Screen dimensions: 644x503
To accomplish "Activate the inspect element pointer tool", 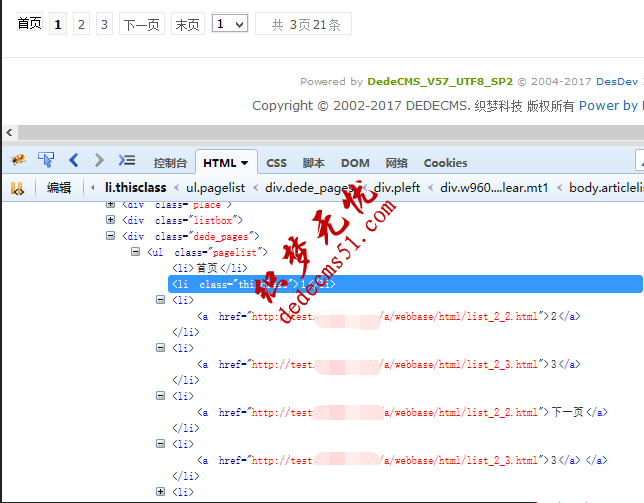I will point(46,159).
